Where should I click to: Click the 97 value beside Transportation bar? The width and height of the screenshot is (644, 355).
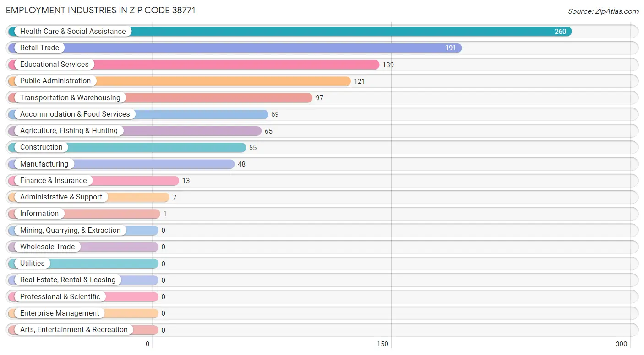tap(319, 98)
